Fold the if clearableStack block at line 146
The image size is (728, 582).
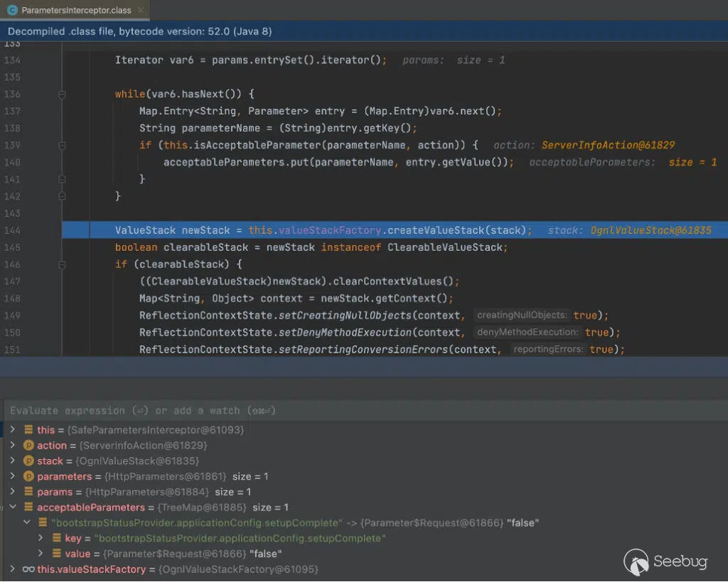pyautogui.click(x=62, y=264)
